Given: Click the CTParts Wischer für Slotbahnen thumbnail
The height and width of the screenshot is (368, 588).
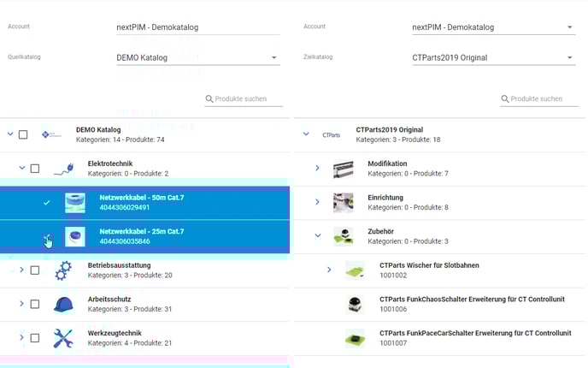Looking at the screenshot, I should [x=355, y=270].
